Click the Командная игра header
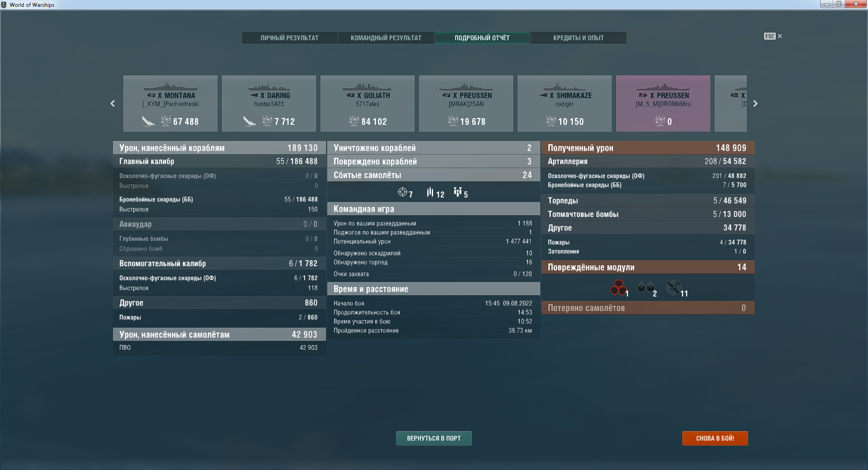Viewport: 868px width, 470px height. [x=434, y=209]
